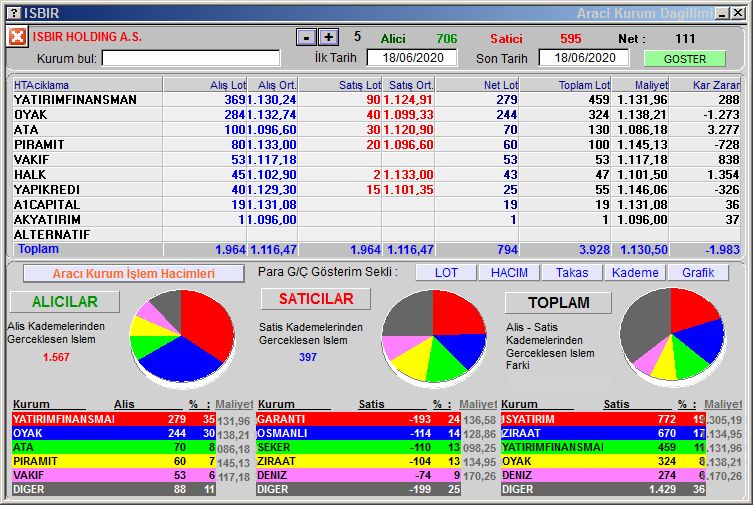Sort by Kar Zarar column header
Viewport: 753px width, 505px height.
(x=705, y=85)
